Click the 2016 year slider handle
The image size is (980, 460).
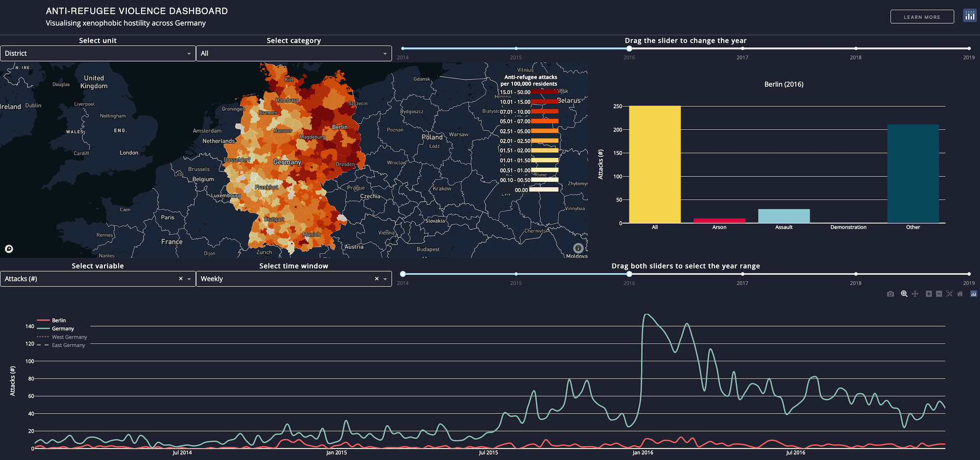(x=629, y=49)
